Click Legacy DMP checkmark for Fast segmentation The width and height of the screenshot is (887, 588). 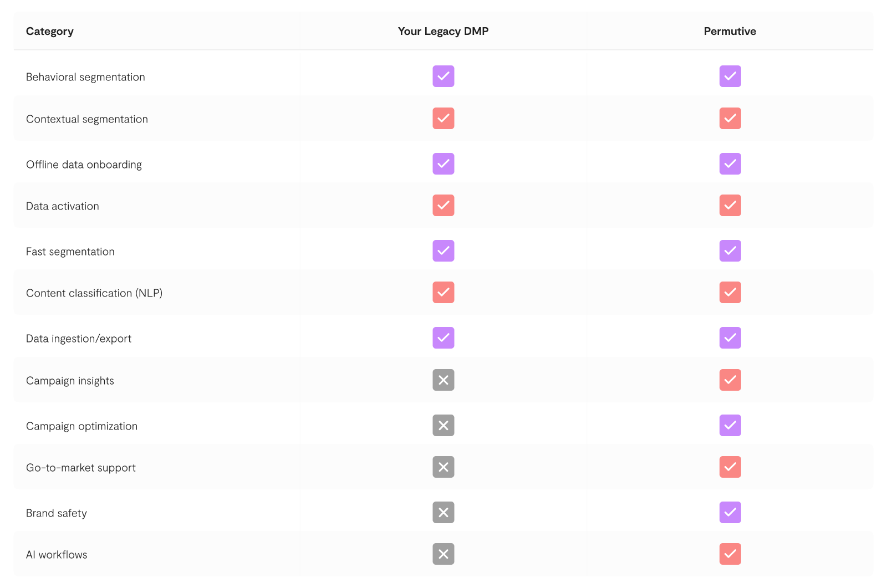click(443, 251)
